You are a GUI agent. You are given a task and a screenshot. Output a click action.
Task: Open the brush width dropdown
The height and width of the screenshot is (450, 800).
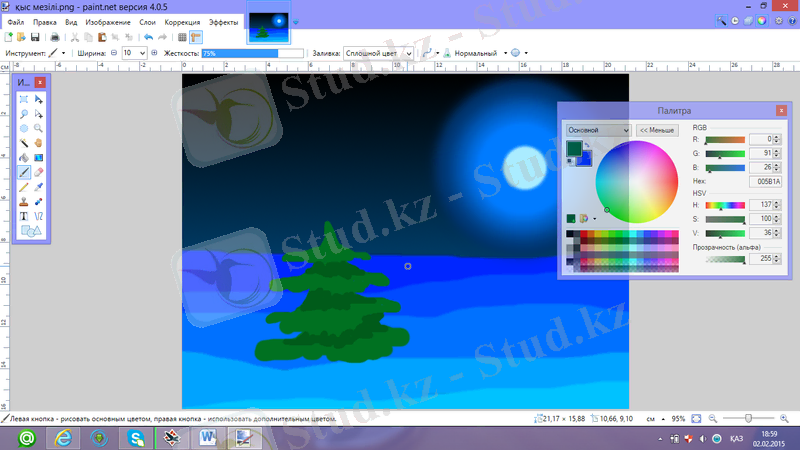[x=139, y=52]
